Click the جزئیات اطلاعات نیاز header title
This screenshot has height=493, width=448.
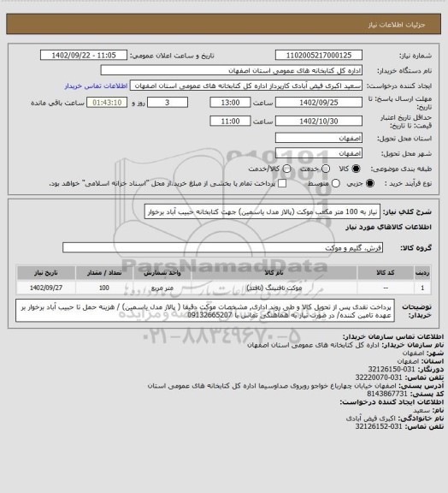tap(397, 25)
